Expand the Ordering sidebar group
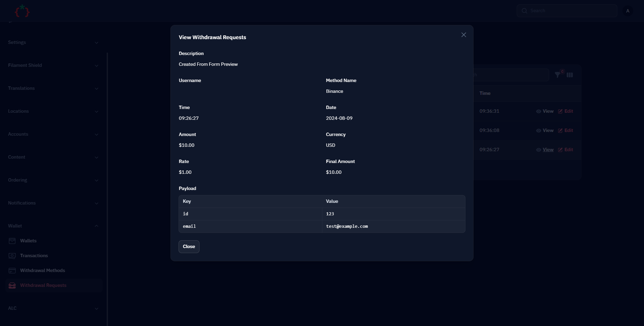Screen dimensions: 644x326 pyautogui.click(x=53, y=180)
